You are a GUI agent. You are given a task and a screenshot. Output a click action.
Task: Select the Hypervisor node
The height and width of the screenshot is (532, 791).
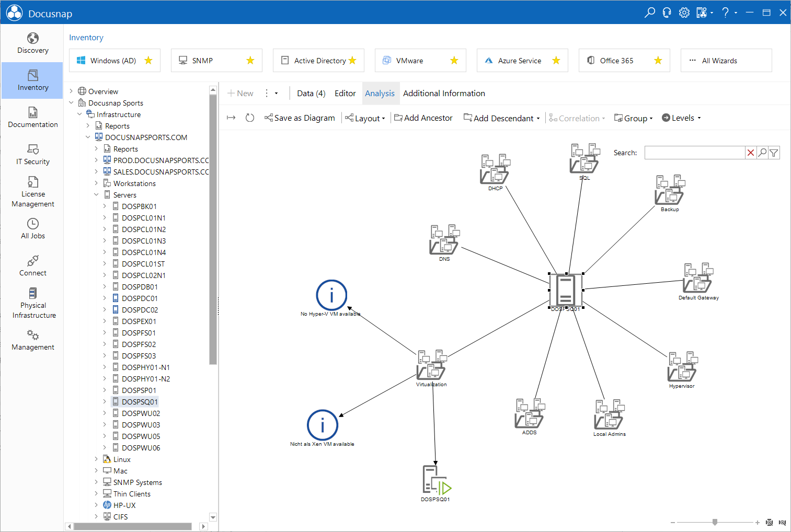pos(682,369)
